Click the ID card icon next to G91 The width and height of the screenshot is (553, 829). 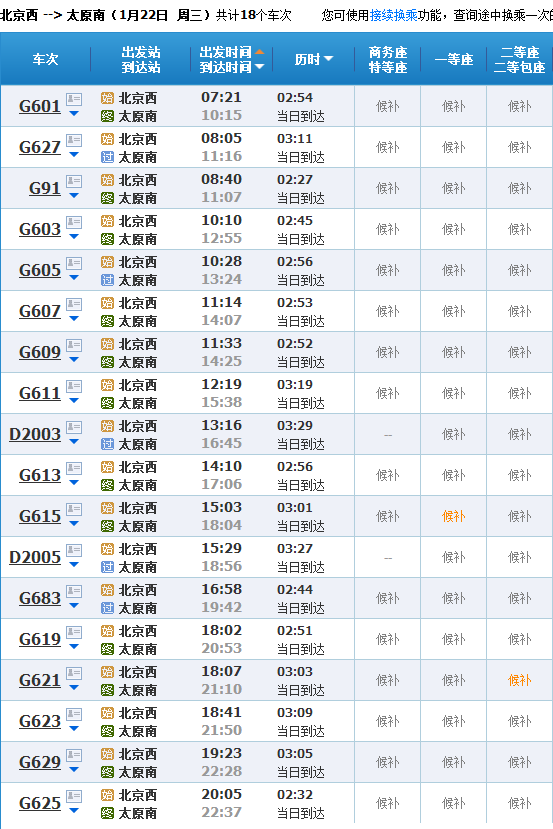coord(74,181)
